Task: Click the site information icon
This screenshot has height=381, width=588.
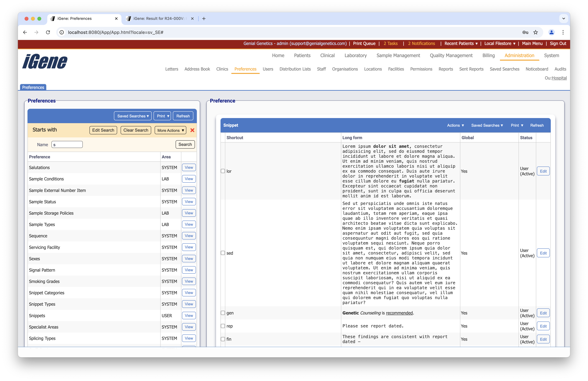Action: click(x=62, y=32)
